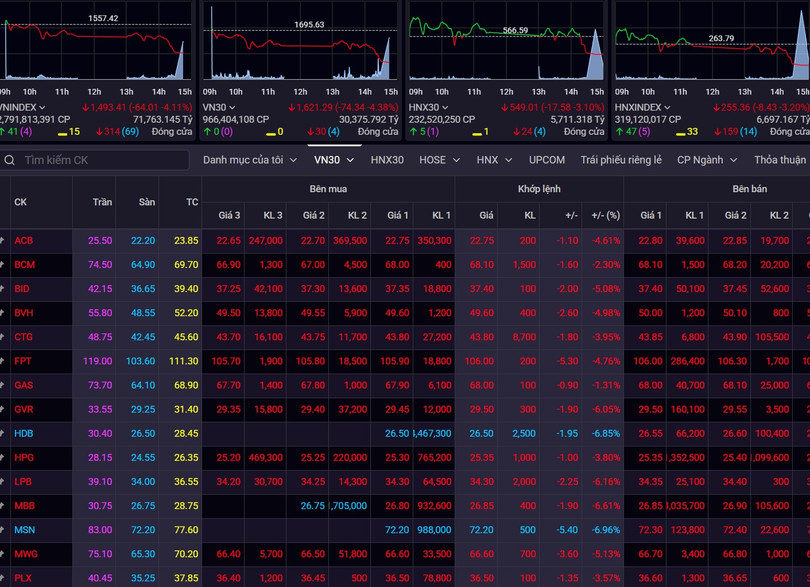Click pin icon beside MWG ticker
This screenshot has width=810, height=587.
point(3,553)
